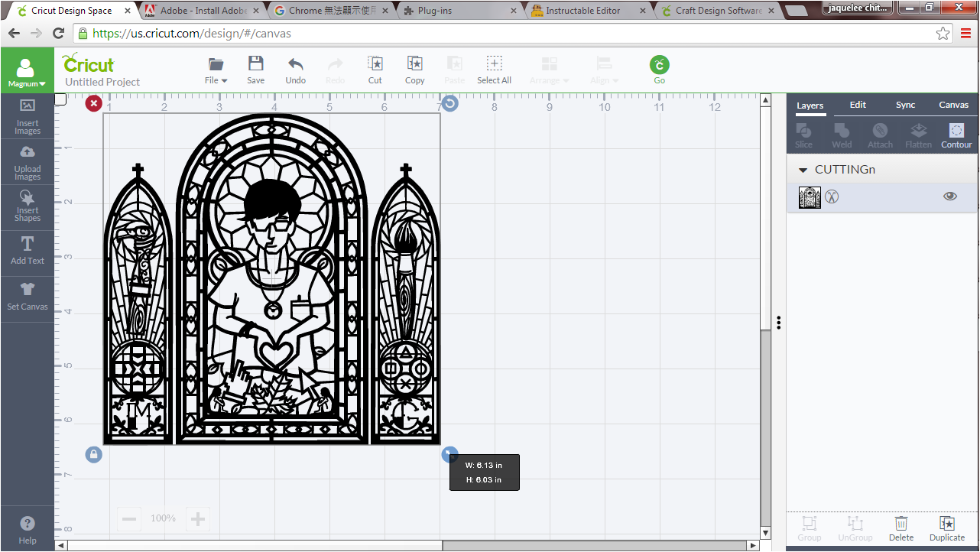Toggle visibility of the CUTTINGn layer

point(950,196)
